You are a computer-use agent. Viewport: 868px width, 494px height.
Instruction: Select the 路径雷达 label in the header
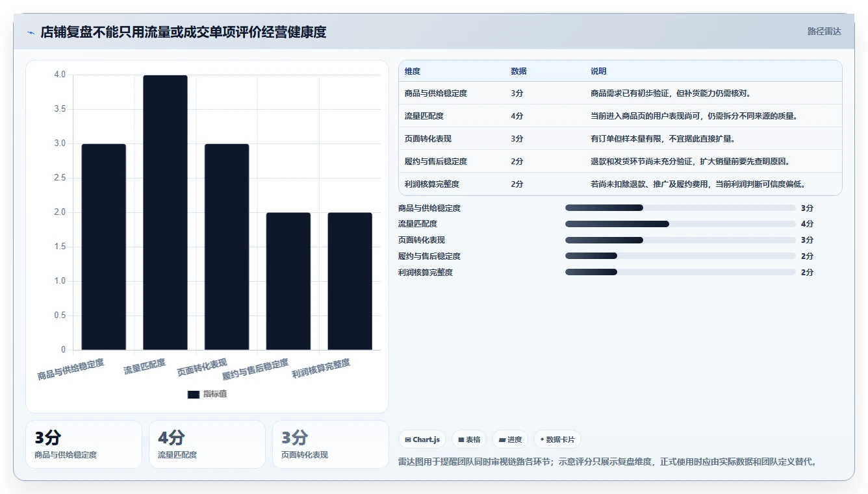pyautogui.click(x=824, y=31)
